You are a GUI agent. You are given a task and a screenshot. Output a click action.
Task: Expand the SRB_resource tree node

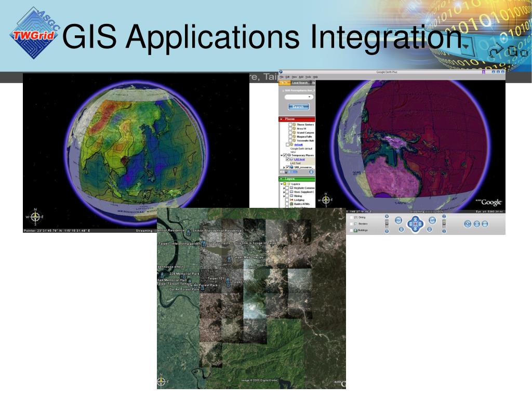coord(284,167)
